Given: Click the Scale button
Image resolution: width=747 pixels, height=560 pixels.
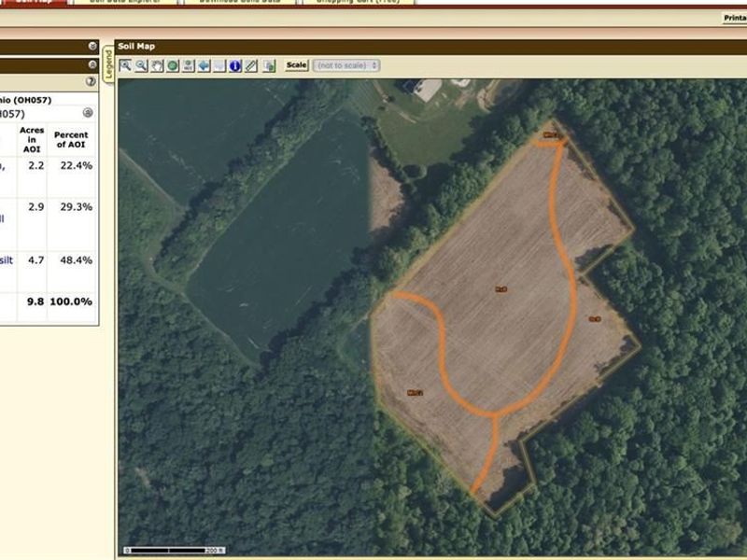Looking at the screenshot, I should click(297, 65).
